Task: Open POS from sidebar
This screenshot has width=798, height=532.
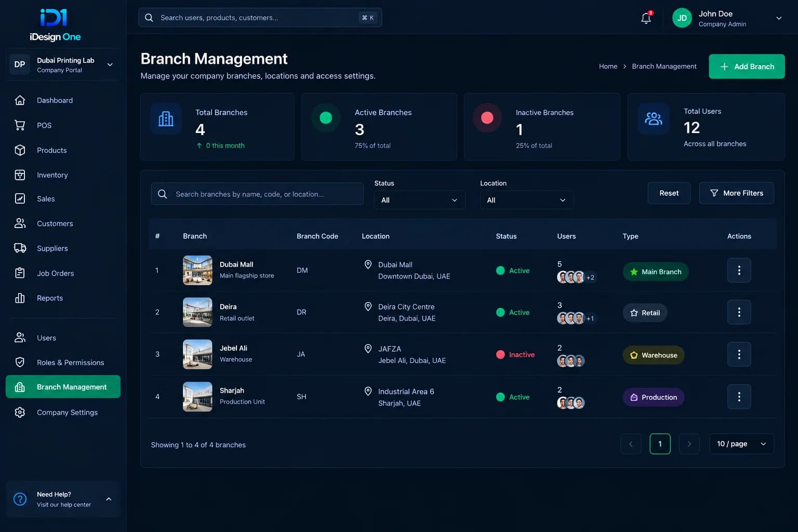Action: pyautogui.click(x=63, y=125)
